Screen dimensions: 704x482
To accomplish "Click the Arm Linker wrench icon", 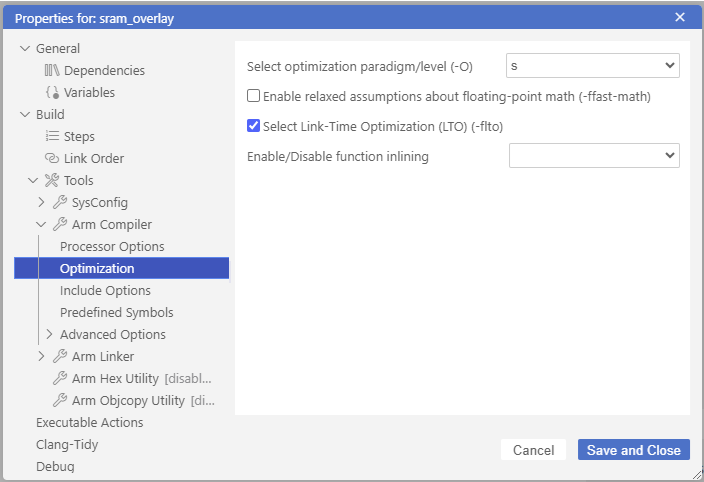I will tap(60, 356).
